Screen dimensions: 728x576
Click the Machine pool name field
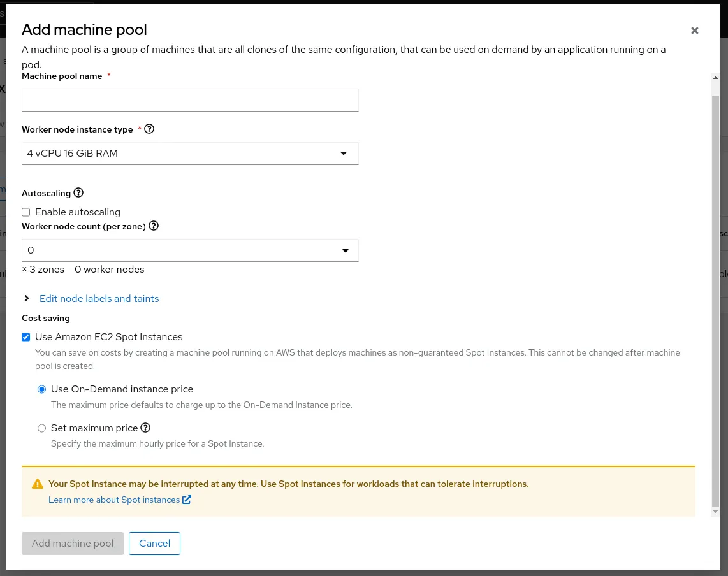[x=190, y=99]
